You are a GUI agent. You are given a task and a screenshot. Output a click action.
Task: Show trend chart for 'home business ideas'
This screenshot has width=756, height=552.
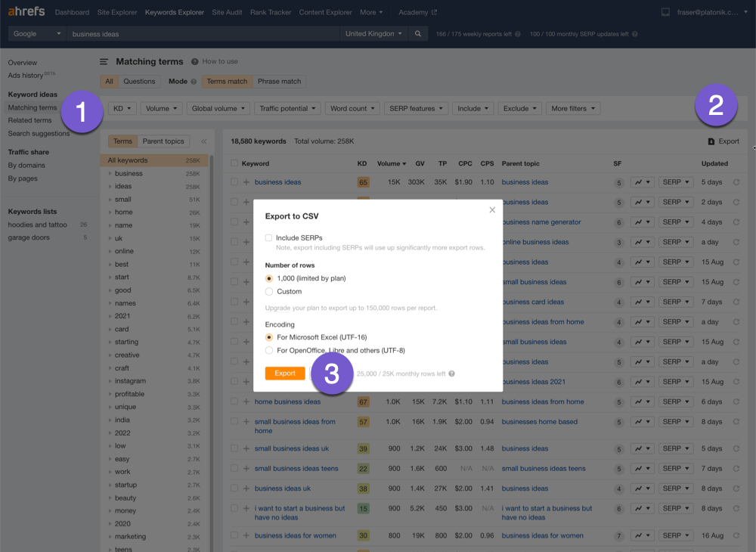pyautogui.click(x=642, y=402)
